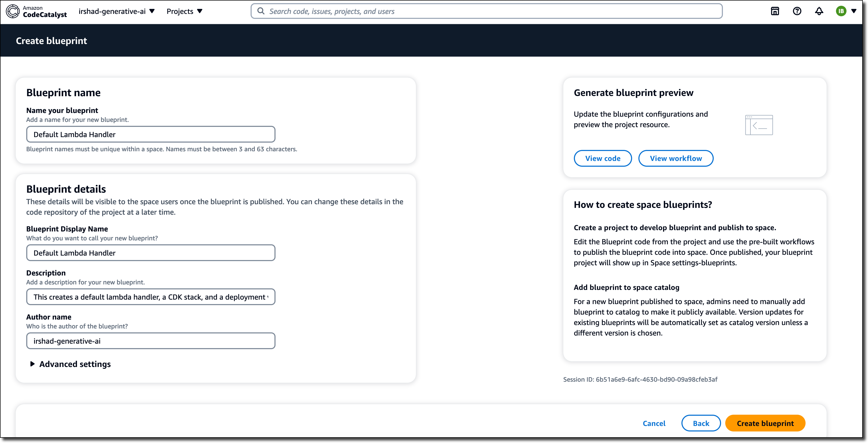The width and height of the screenshot is (868, 443).
Task: Open the catalog icon in top bar
Action: pos(775,12)
